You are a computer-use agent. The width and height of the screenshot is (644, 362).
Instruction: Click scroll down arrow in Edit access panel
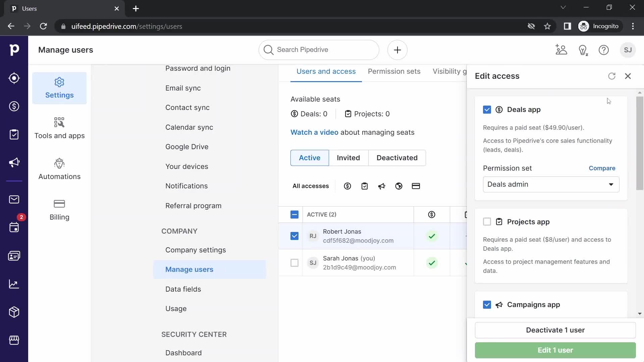click(x=640, y=314)
